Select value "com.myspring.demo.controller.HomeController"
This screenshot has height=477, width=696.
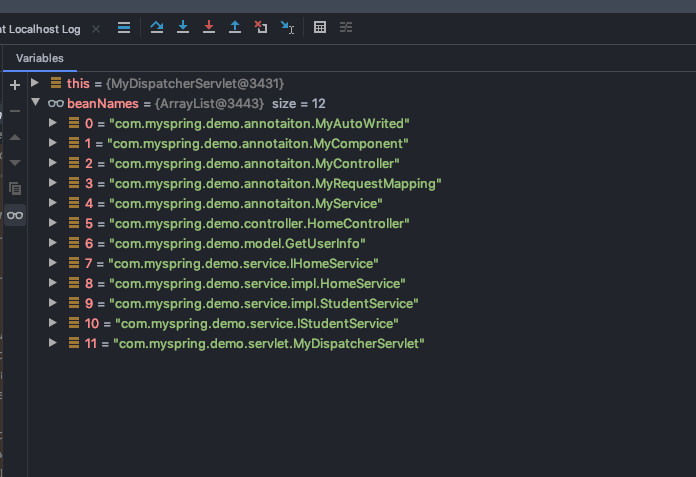pyautogui.click(x=259, y=223)
